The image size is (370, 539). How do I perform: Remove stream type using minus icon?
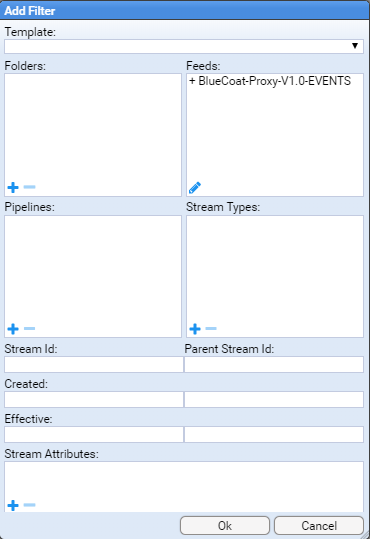(x=211, y=328)
